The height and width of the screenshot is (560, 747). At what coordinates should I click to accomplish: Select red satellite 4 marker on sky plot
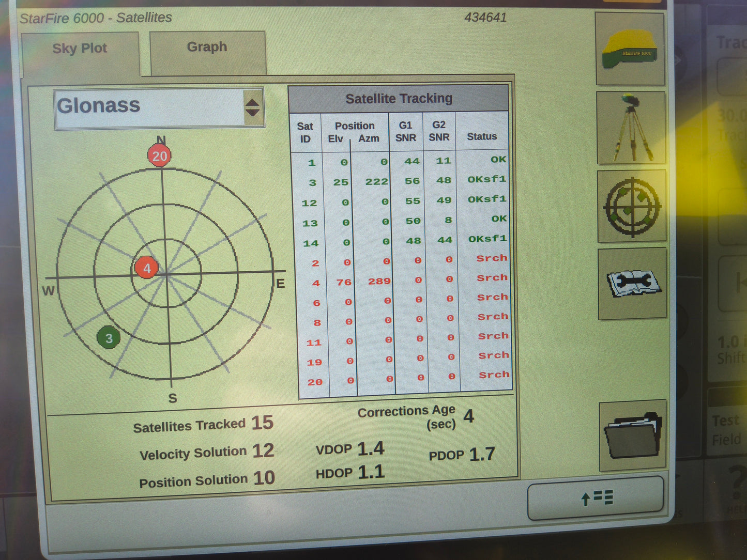point(147,268)
